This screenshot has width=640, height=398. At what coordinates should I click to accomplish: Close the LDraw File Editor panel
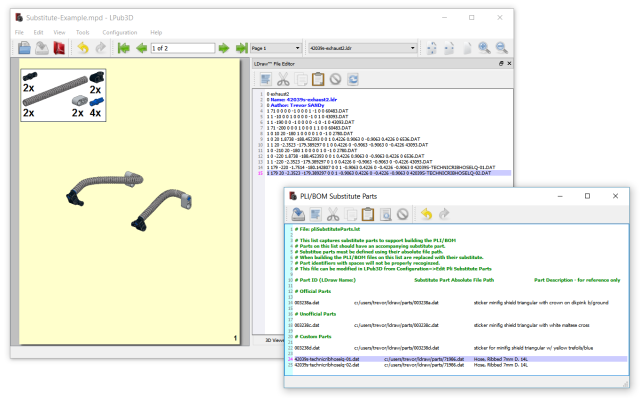coord(509,63)
